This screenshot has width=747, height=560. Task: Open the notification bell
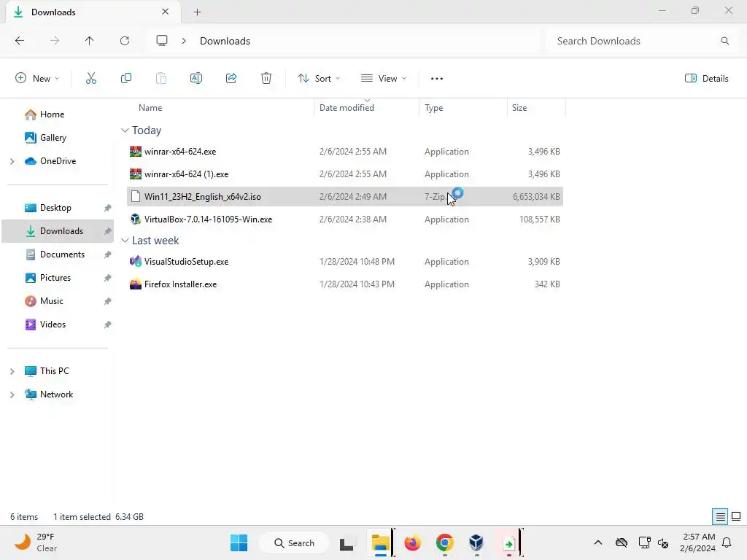727,542
